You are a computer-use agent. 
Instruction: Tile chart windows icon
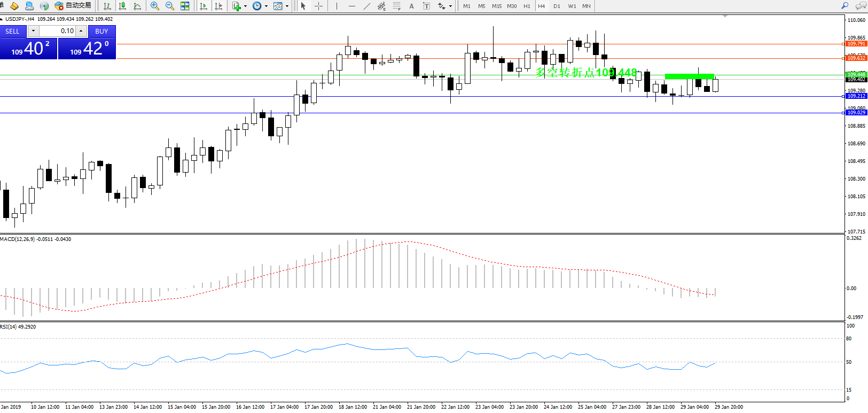click(x=185, y=6)
